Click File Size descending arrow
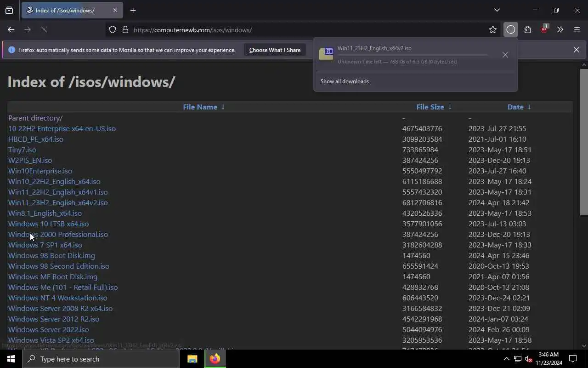The height and width of the screenshot is (368, 588). pos(450,107)
